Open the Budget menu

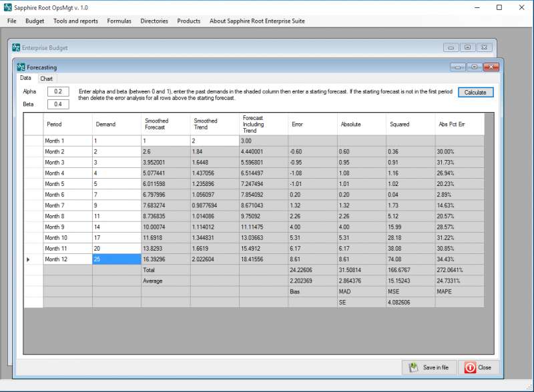(35, 21)
